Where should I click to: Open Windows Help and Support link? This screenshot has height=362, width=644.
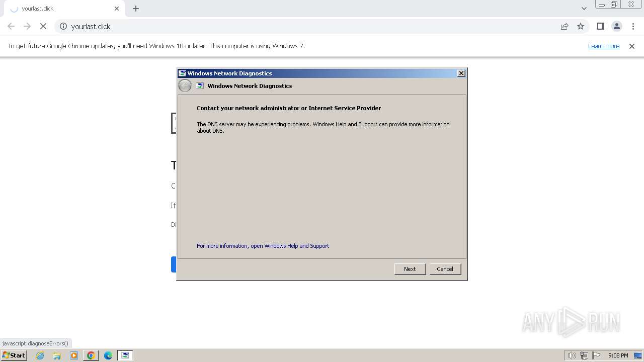263,246
